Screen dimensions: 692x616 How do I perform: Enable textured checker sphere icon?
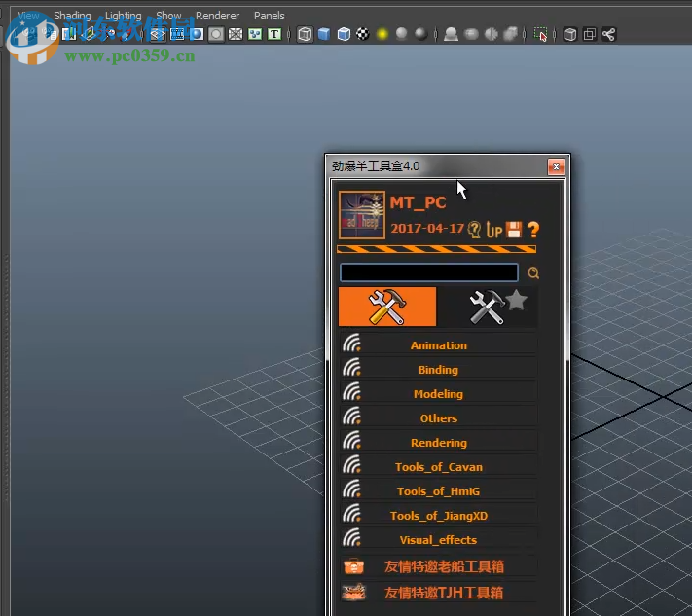point(363,34)
